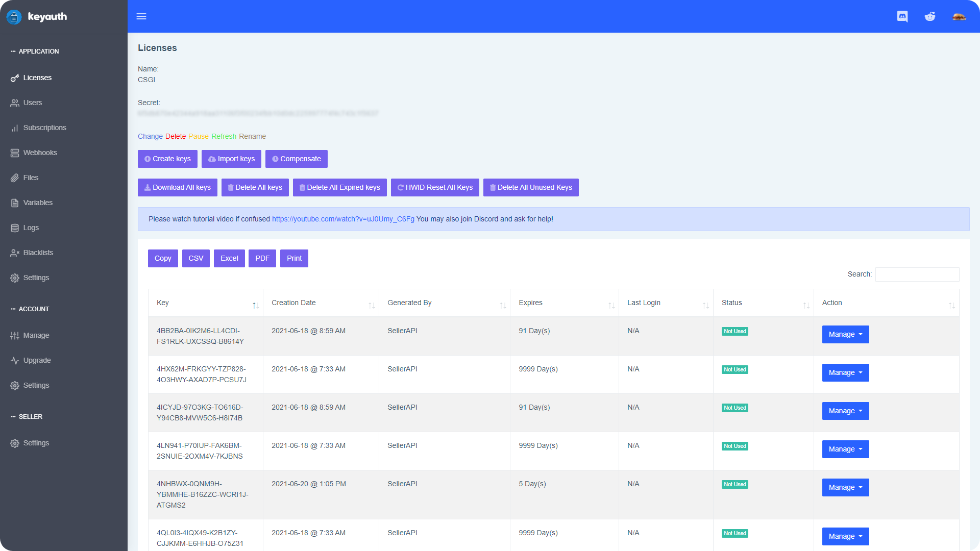
Task: Open Logs from the sidebar
Action: tap(31, 228)
